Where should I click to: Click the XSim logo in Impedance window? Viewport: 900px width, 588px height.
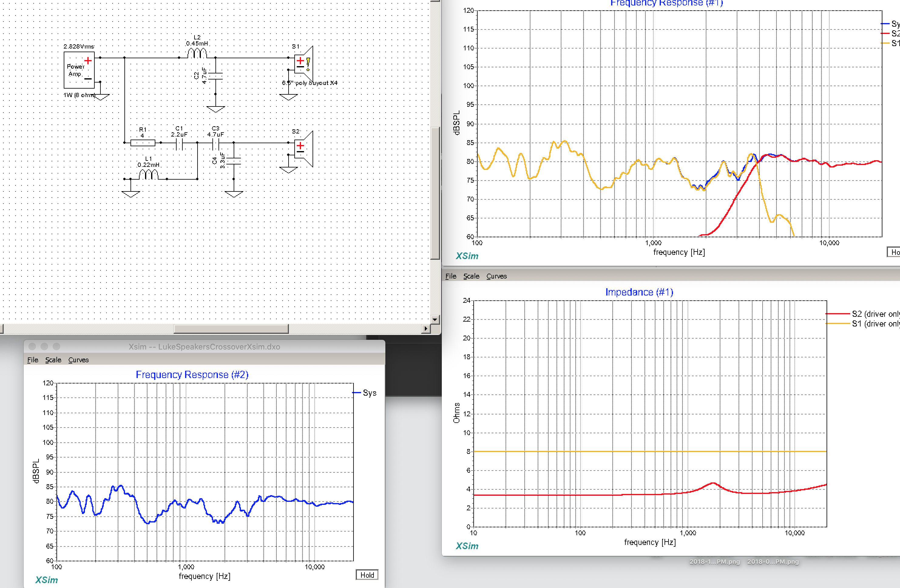(467, 546)
